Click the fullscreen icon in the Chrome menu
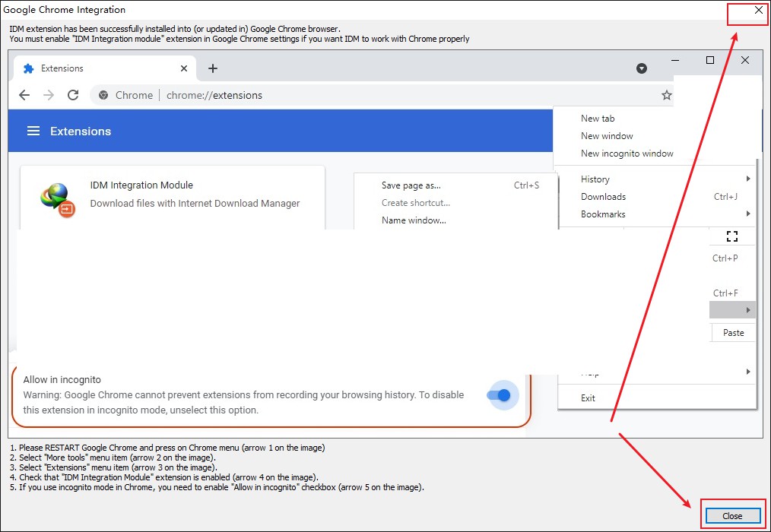 click(732, 236)
